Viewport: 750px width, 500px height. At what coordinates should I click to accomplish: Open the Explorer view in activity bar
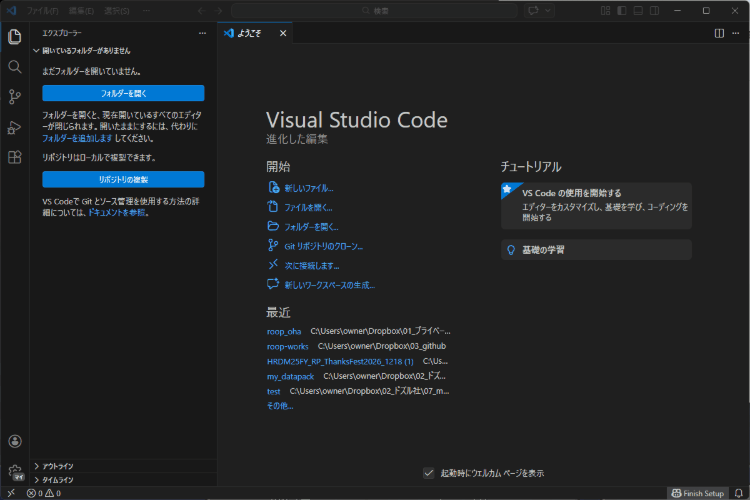coord(15,37)
